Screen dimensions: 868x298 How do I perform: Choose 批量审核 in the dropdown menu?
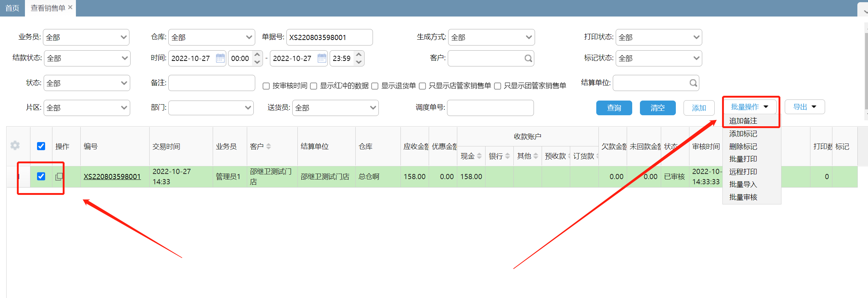pos(743,197)
